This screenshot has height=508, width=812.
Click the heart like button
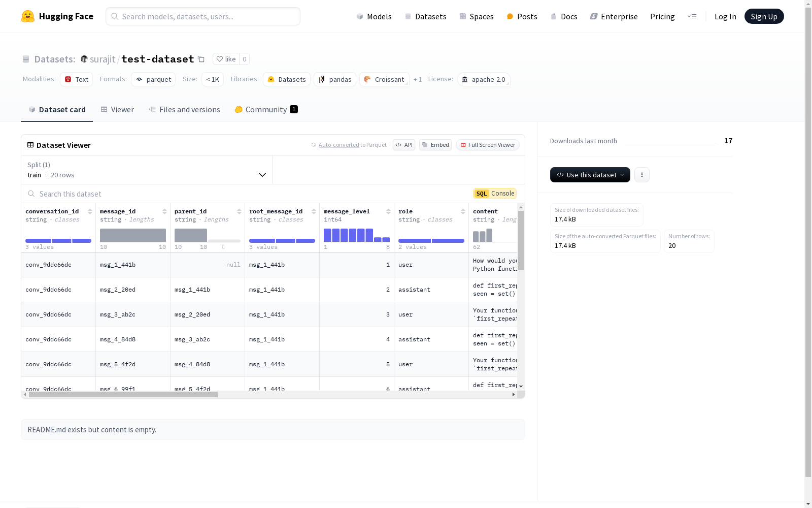click(x=226, y=59)
